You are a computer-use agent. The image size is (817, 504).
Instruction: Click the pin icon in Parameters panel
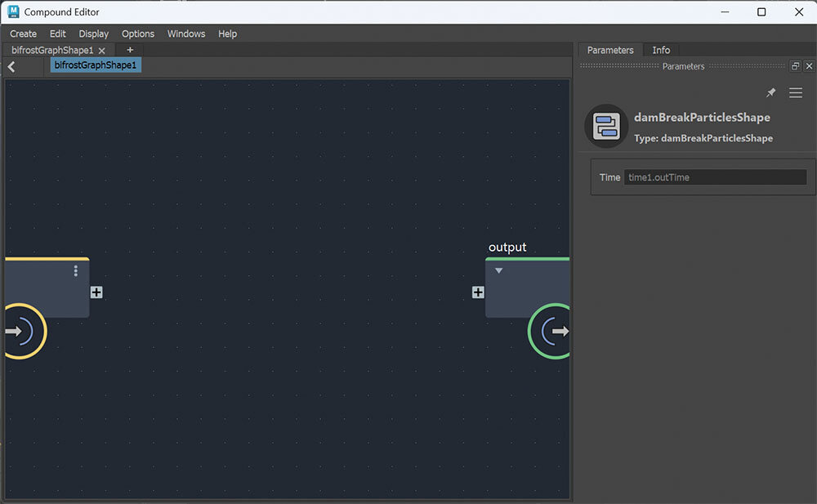click(x=770, y=93)
